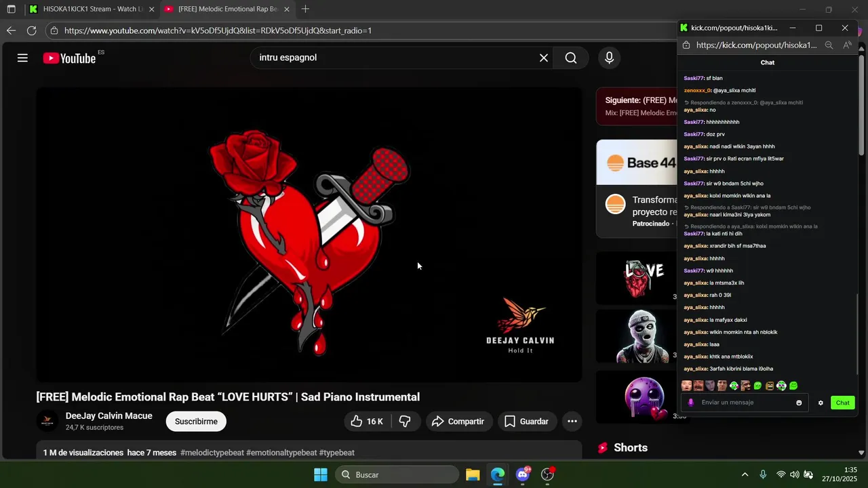Insert the last green smiley emote

tap(793, 386)
